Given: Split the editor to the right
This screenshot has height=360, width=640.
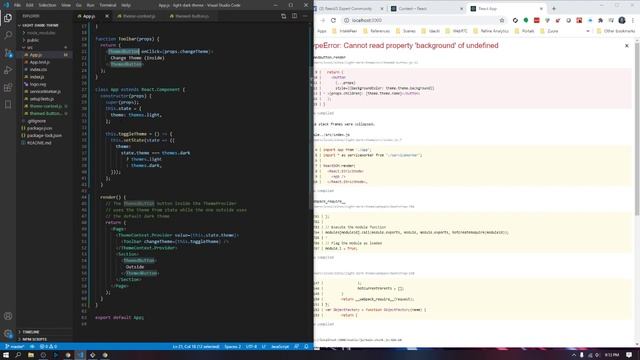Looking at the screenshot, I should (294, 16).
